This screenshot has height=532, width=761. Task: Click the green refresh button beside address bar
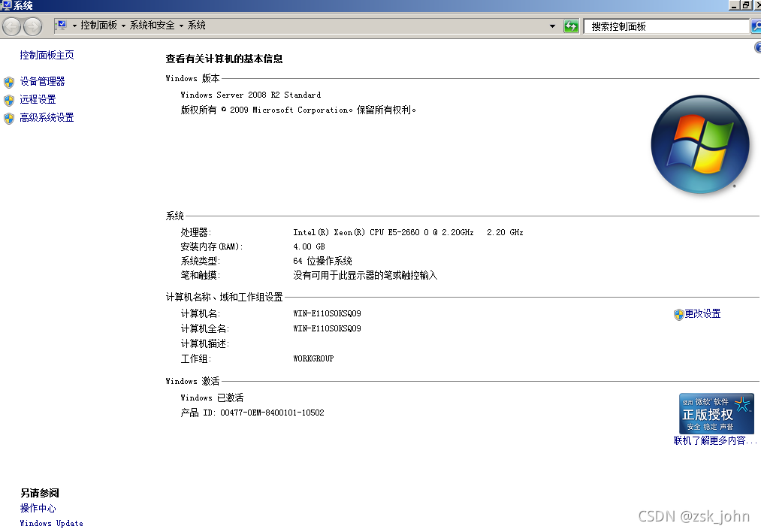point(571,26)
